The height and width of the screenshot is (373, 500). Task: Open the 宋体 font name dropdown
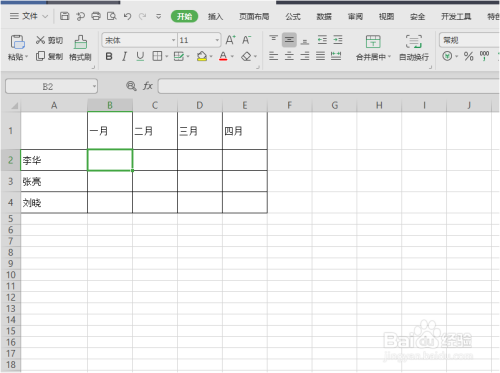click(x=173, y=40)
